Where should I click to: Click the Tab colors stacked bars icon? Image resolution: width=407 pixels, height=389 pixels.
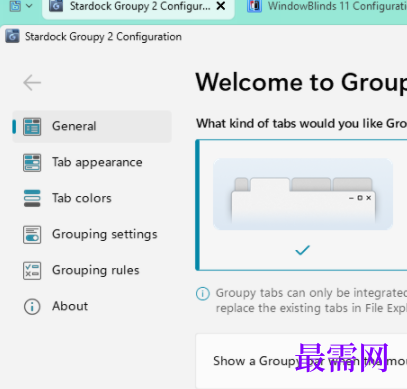(x=32, y=198)
